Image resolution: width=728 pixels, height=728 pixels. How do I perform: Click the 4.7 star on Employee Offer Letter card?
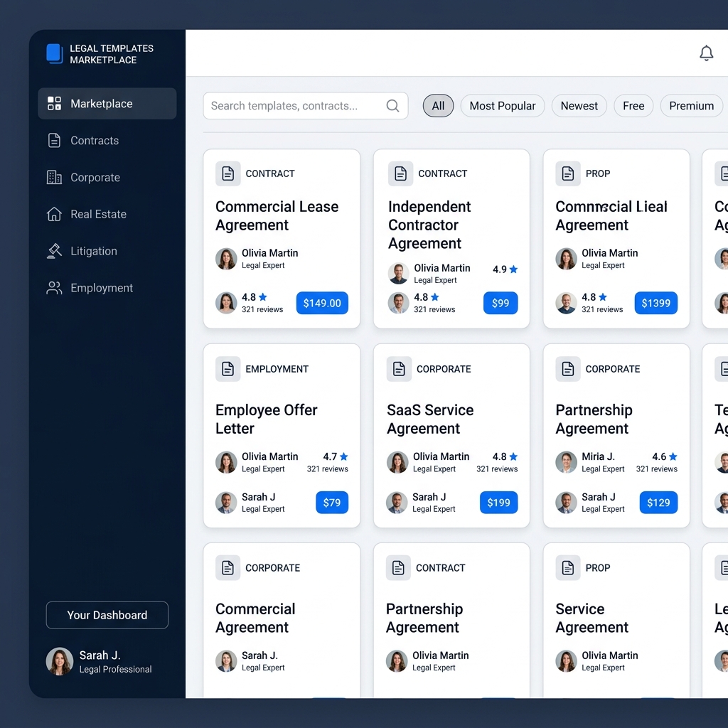coord(343,457)
